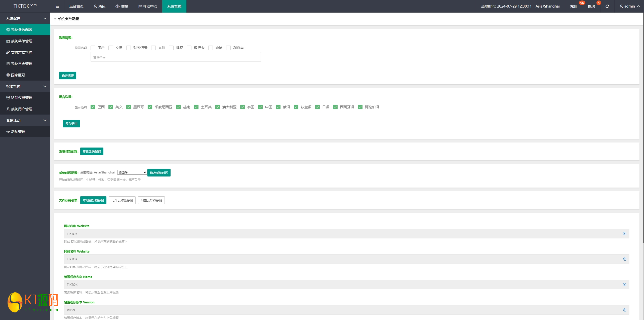Switch to the 帮助中心 top menu
Image resolution: width=644 pixels, height=320 pixels.
[148, 6]
